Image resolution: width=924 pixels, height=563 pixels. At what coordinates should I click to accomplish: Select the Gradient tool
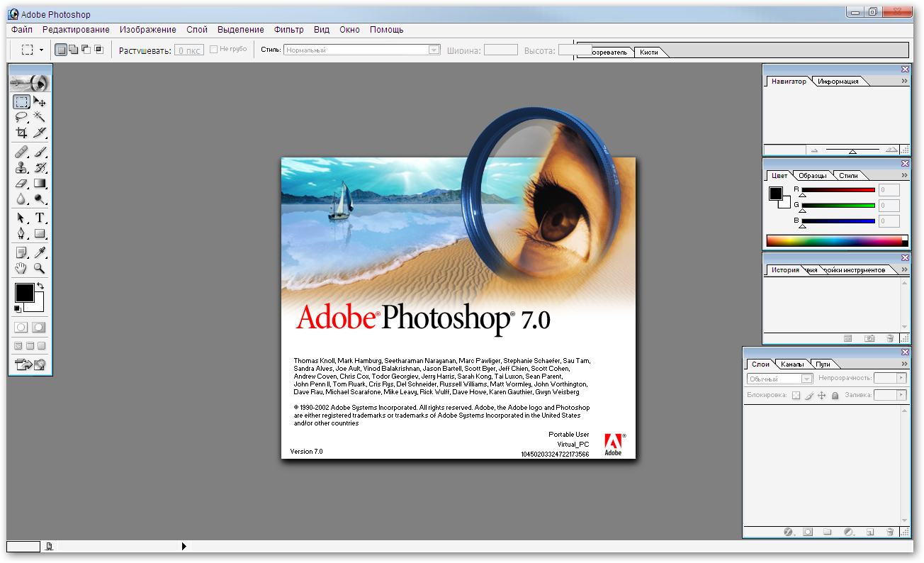pos(40,183)
